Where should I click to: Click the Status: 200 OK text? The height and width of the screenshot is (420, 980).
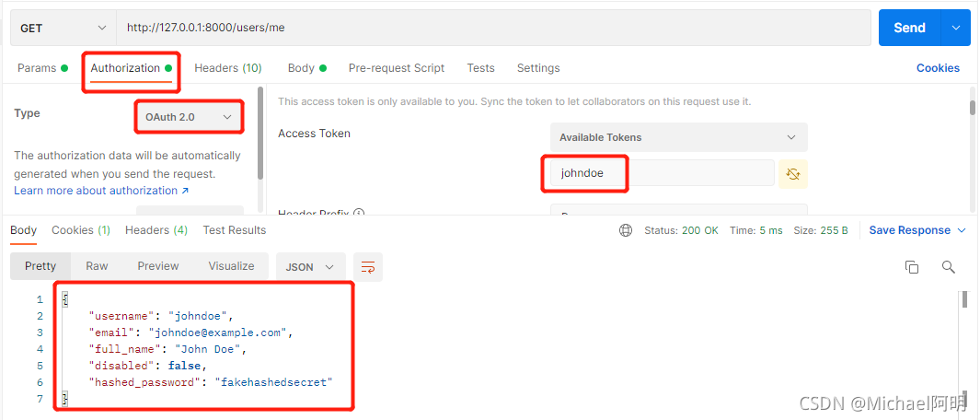(681, 230)
